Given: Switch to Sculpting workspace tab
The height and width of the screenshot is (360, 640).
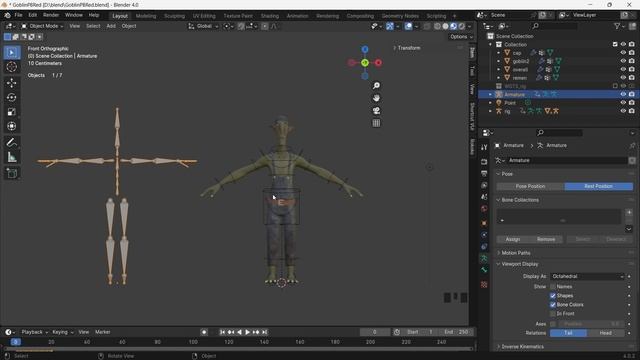Looking at the screenshot, I should click(174, 16).
